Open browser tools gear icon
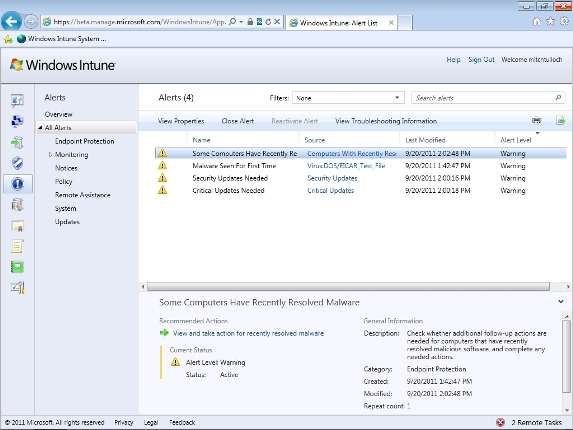573x430 pixels. [x=565, y=22]
